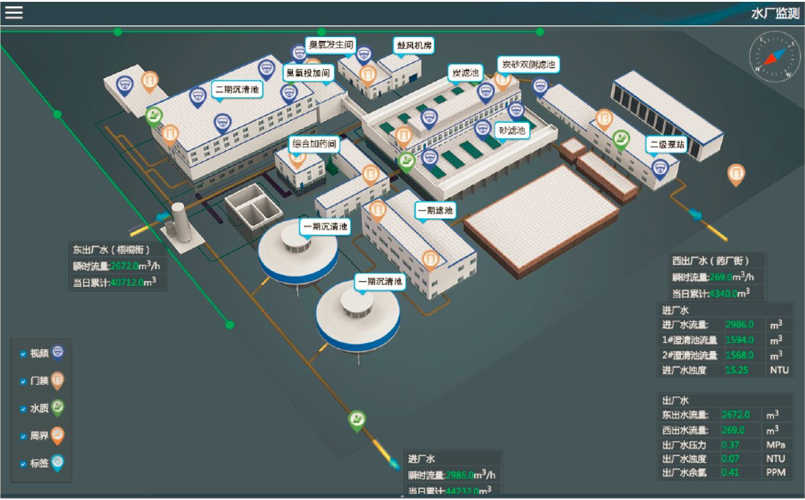Select the 炭砂双侧滤池 label
805x500 pixels.
[528, 64]
